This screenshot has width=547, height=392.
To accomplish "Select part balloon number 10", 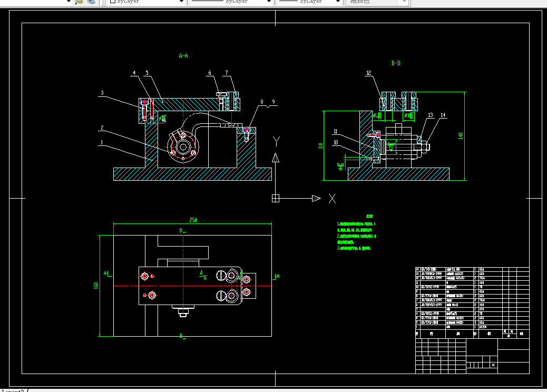I will pos(336,142).
